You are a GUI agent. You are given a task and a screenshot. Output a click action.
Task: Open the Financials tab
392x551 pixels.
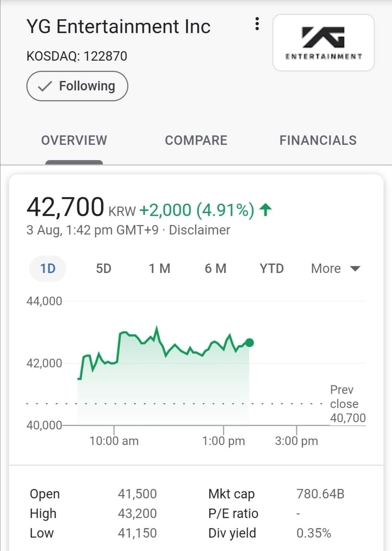tap(318, 140)
